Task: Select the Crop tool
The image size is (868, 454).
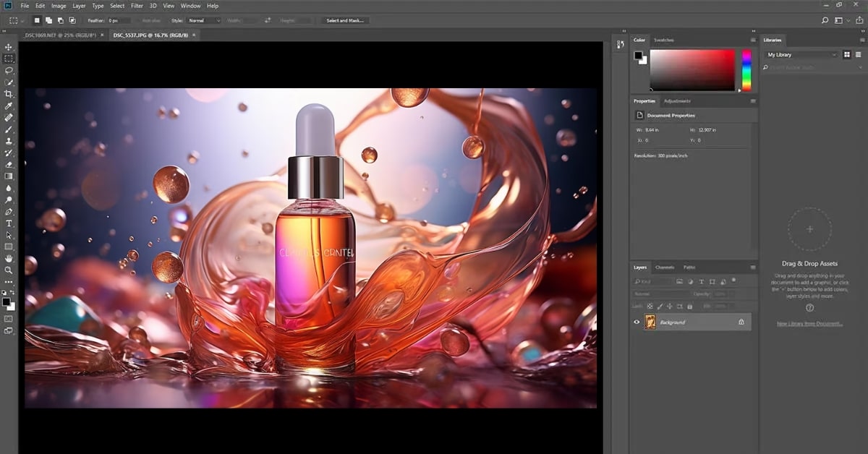Action: pyautogui.click(x=9, y=94)
